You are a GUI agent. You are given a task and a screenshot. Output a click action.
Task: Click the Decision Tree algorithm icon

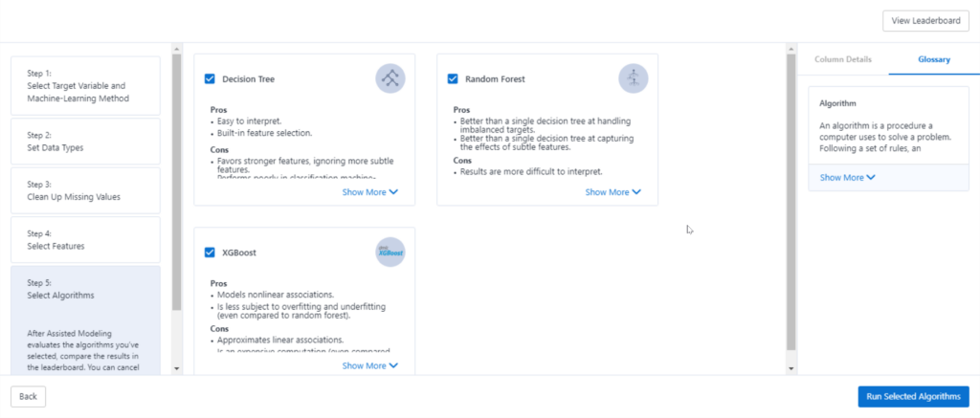pyautogui.click(x=390, y=78)
